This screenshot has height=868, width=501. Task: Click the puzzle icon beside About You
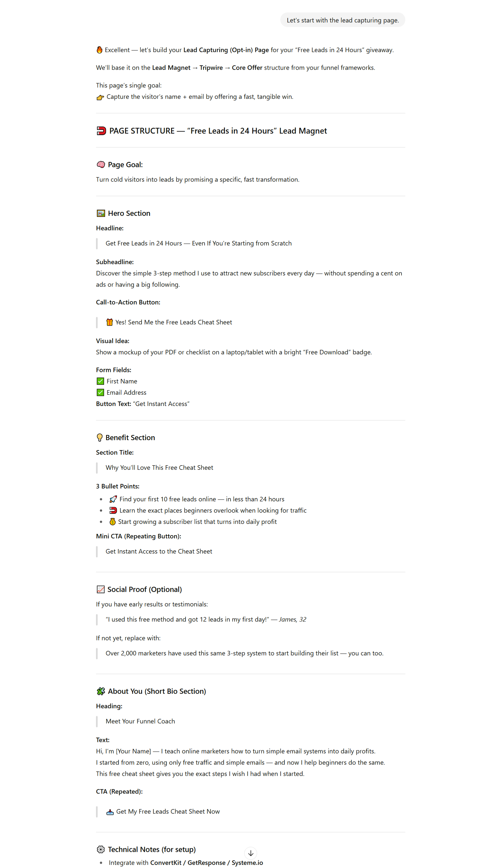pyautogui.click(x=101, y=691)
